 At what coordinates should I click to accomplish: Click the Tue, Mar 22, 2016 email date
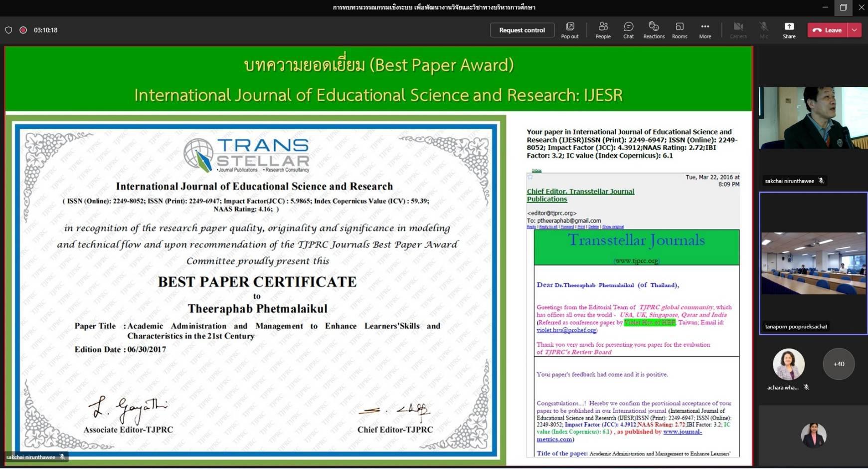point(712,181)
